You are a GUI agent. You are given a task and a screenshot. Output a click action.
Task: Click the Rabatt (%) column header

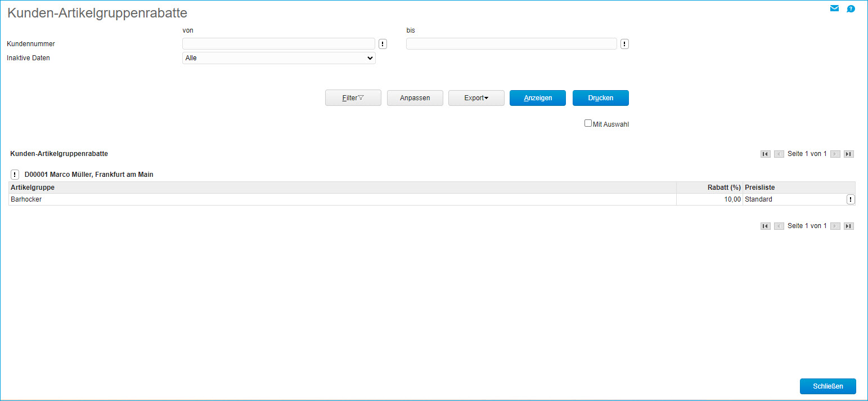point(709,188)
